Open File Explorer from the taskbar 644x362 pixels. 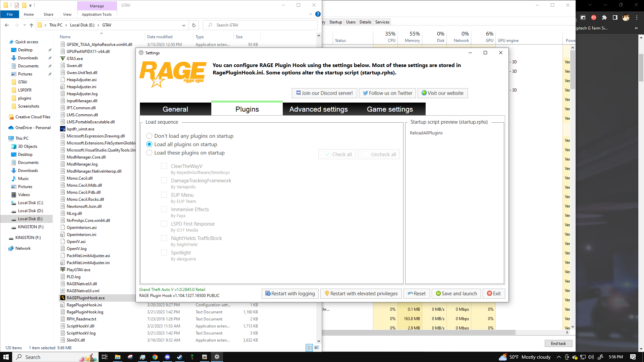[x=117, y=357]
